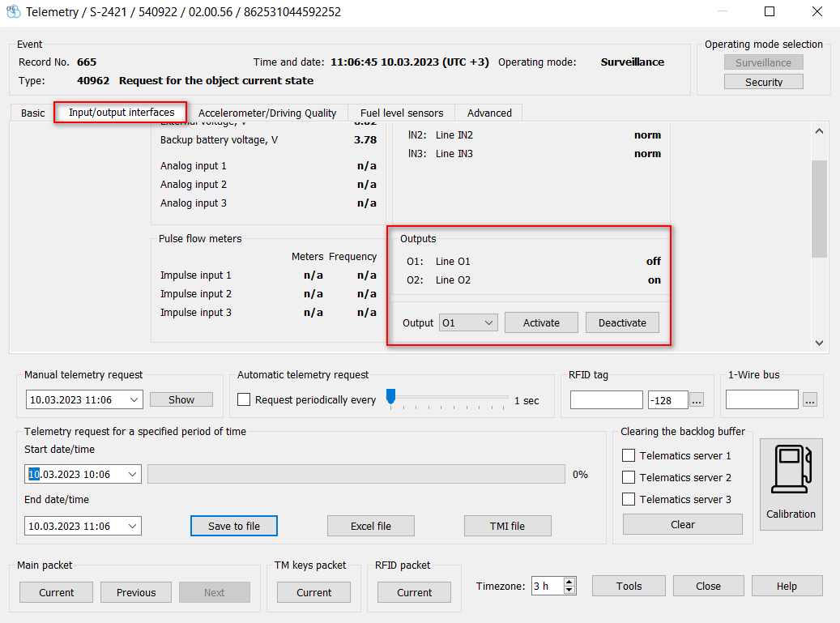Click the RFID tag input field
The image size is (840, 623).
[x=606, y=400]
